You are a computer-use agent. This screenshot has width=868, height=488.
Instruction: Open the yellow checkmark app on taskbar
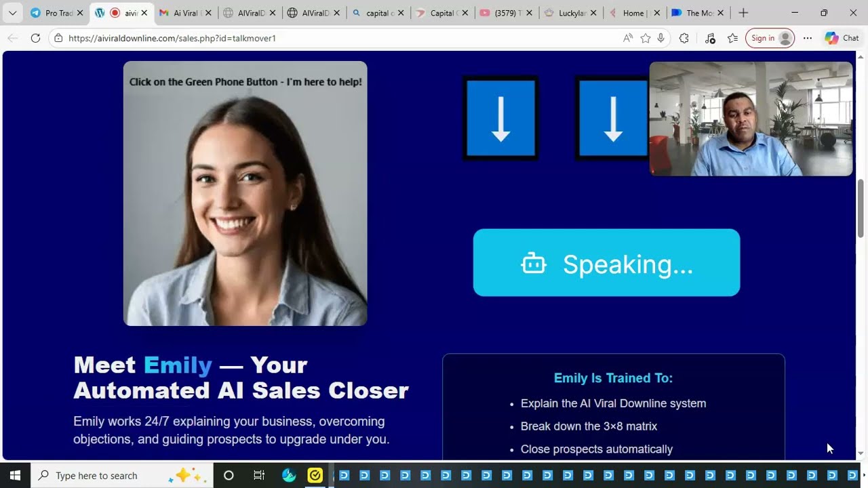(x=315, y=475)
